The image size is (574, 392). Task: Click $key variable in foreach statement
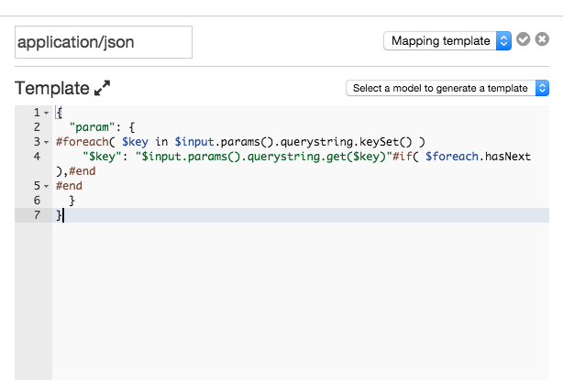tap(135, 142)
